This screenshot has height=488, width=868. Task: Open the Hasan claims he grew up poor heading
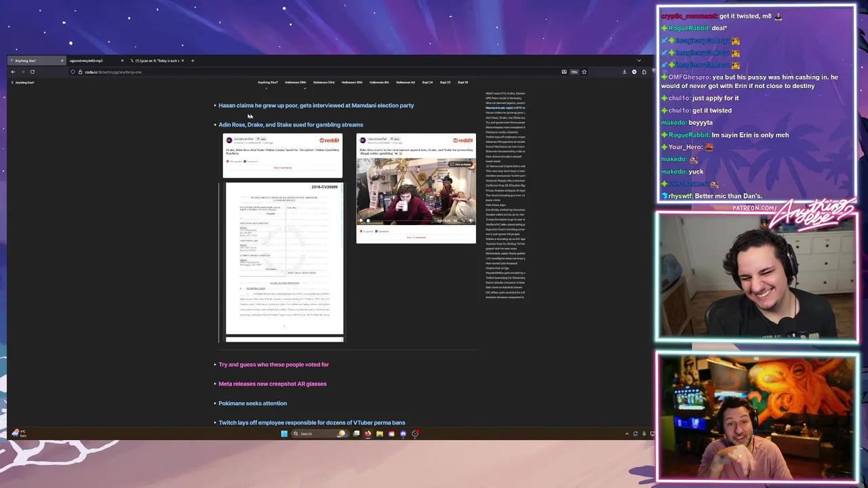(x=316, y=105)
